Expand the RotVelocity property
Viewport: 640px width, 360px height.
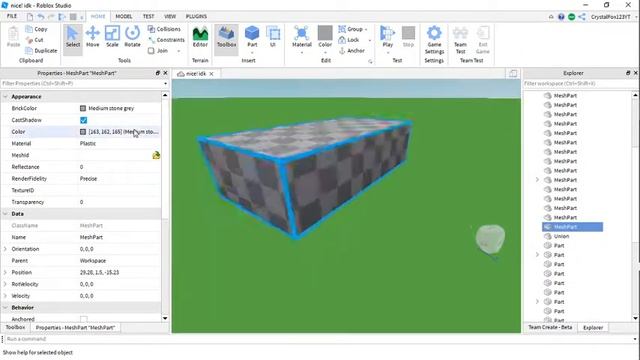5,284
